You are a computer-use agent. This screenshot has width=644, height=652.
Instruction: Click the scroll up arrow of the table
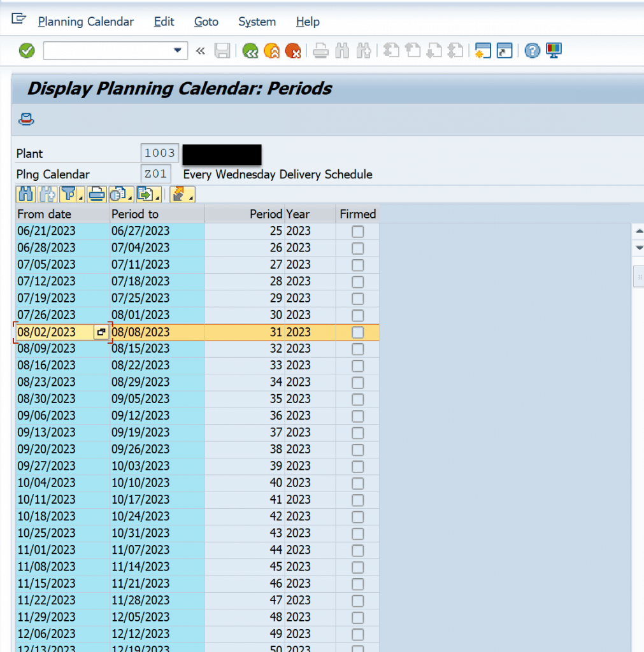(639, 231)
